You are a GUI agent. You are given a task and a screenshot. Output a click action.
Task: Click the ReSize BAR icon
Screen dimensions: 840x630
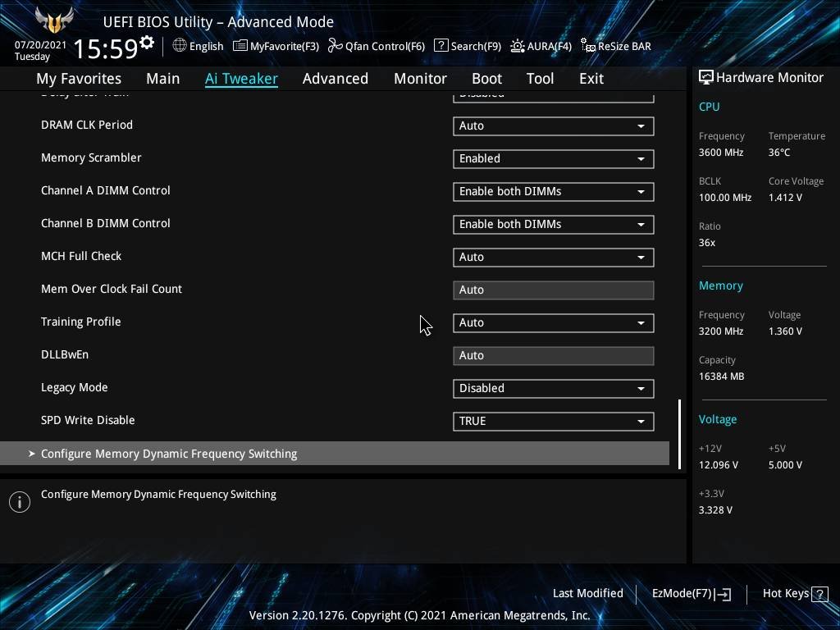587,46
